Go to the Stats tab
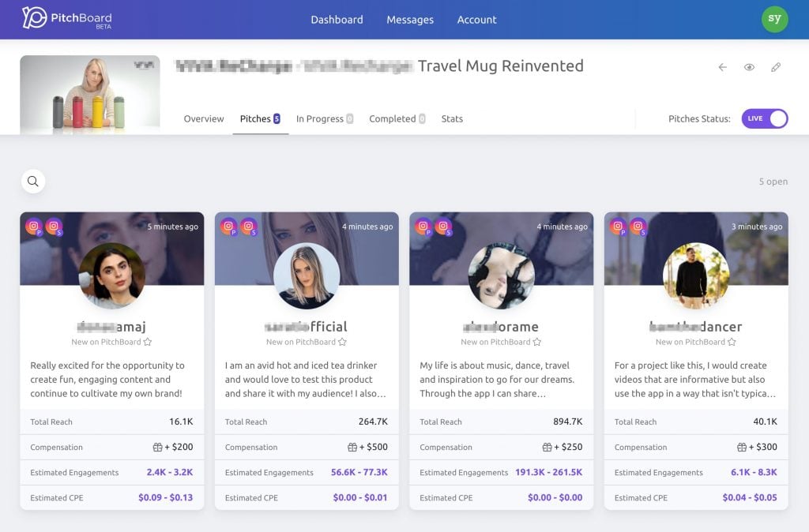 452,118
